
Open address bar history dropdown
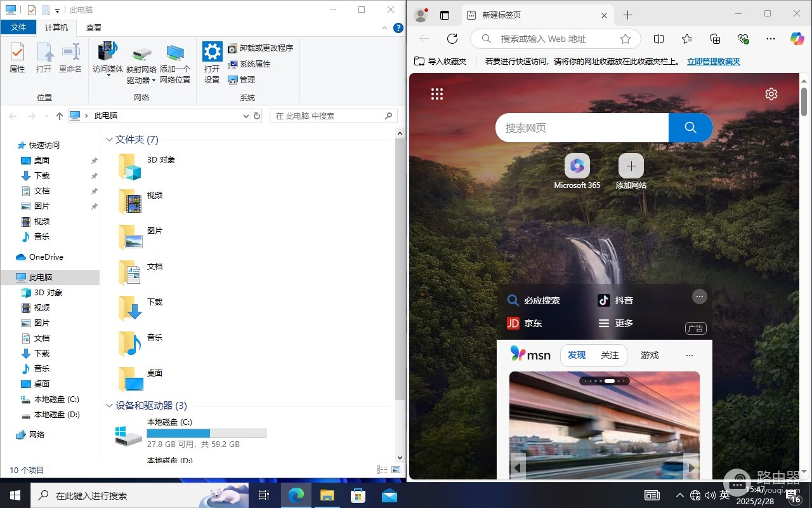coord(247,116)
